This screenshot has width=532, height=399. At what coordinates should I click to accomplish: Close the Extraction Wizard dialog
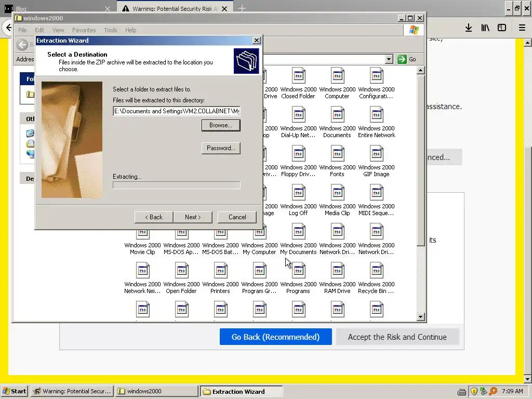[257, 41]
